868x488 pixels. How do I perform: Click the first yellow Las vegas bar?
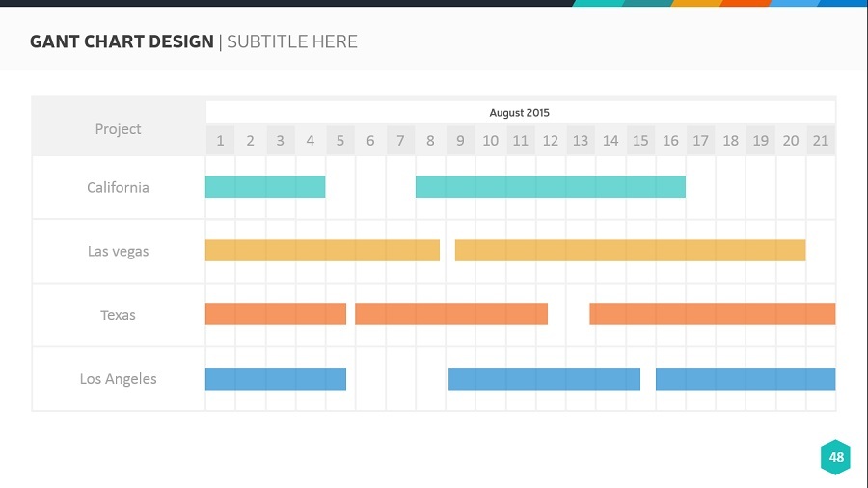(322, 251)
